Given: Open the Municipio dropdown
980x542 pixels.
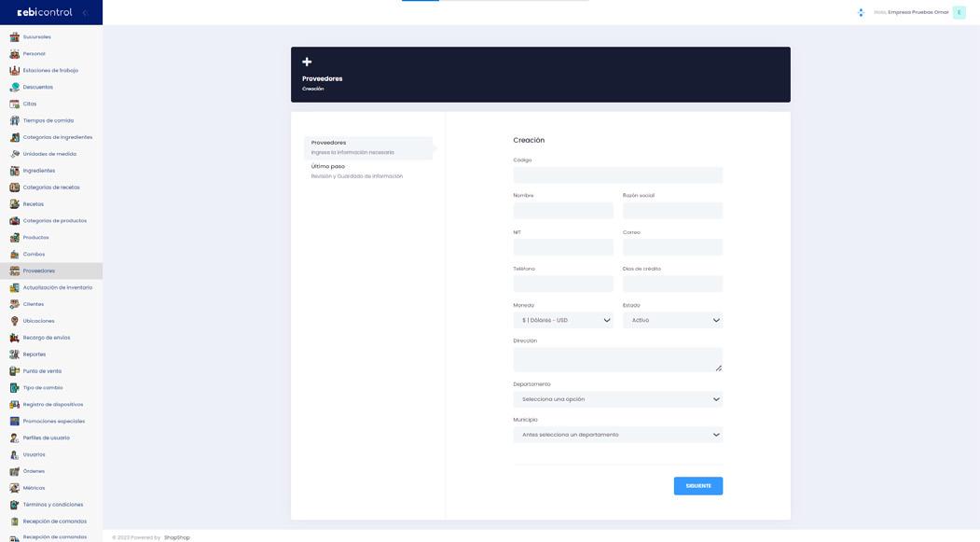Looking at the screenshot, I should [618, 435].
